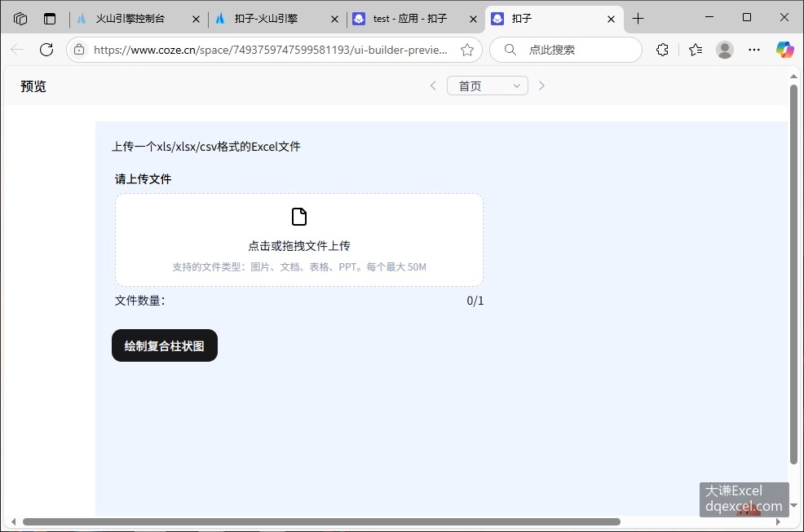The width and height of the screenshot is (804, 532).
Task: Click the supported file types hint text
Action: 299,267
